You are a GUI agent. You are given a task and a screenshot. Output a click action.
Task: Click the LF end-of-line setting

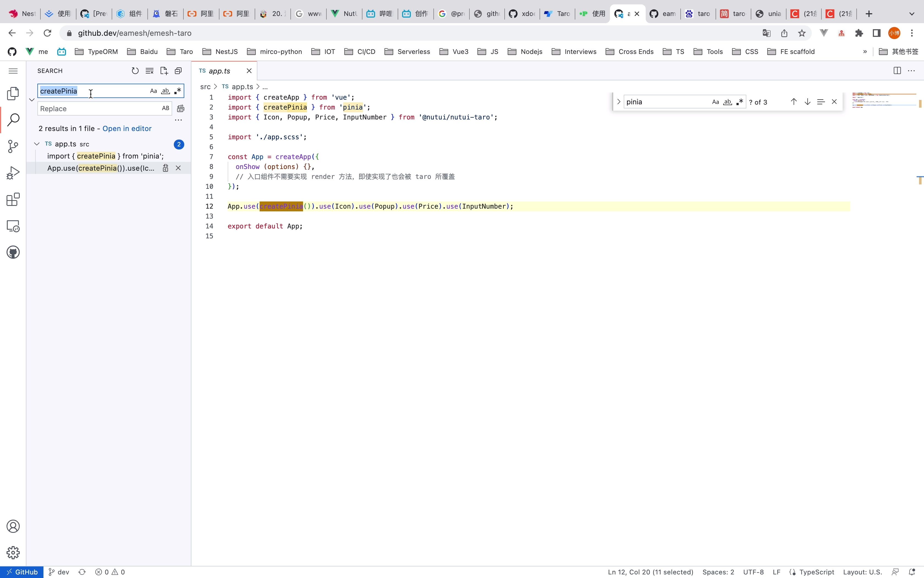[777, 572]
